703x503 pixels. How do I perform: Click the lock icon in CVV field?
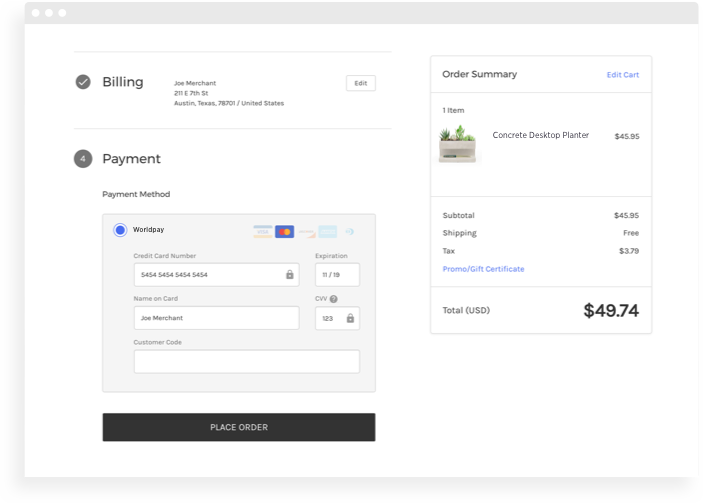pyautogui.click(x=350, y=318)
